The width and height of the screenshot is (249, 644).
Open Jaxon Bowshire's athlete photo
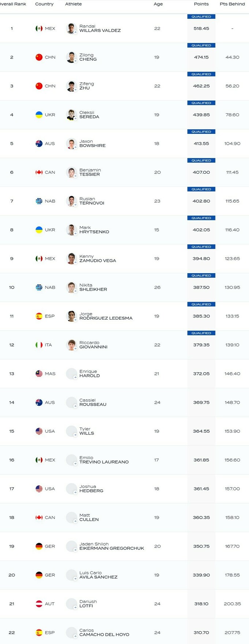tap(71, 144)
